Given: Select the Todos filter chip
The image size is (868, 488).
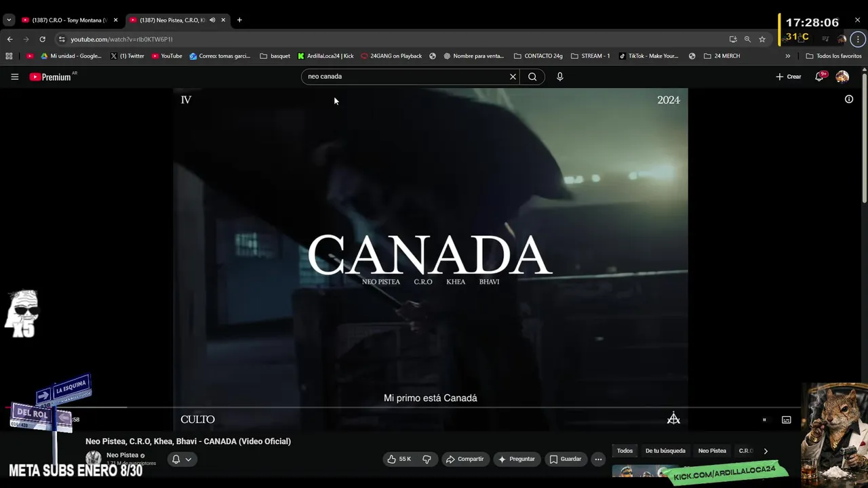Looking at the screenshot, I should [625, 451].
